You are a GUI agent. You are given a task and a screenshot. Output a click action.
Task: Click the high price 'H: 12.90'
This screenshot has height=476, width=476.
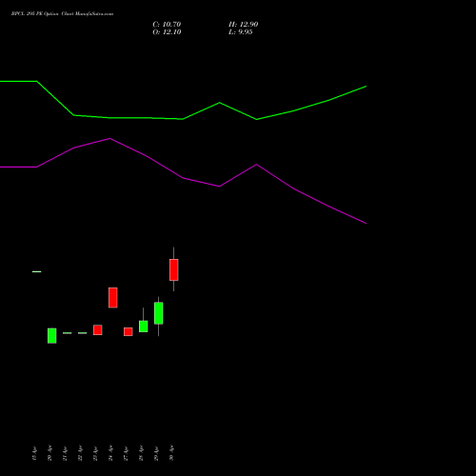[x=244, y=25]
